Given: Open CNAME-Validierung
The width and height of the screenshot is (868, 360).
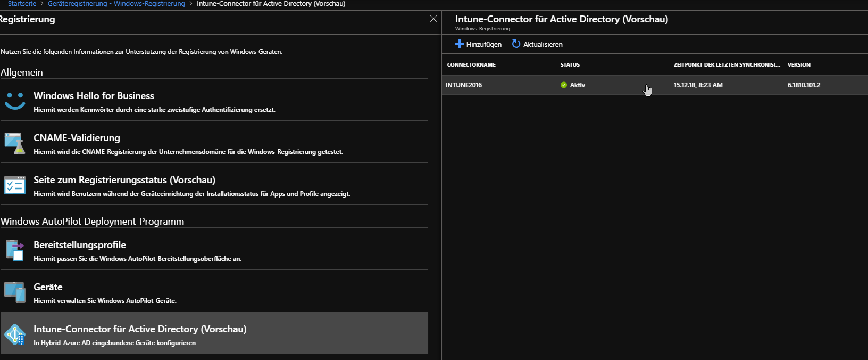Looking at the screenshot, I should click(214, 142).
